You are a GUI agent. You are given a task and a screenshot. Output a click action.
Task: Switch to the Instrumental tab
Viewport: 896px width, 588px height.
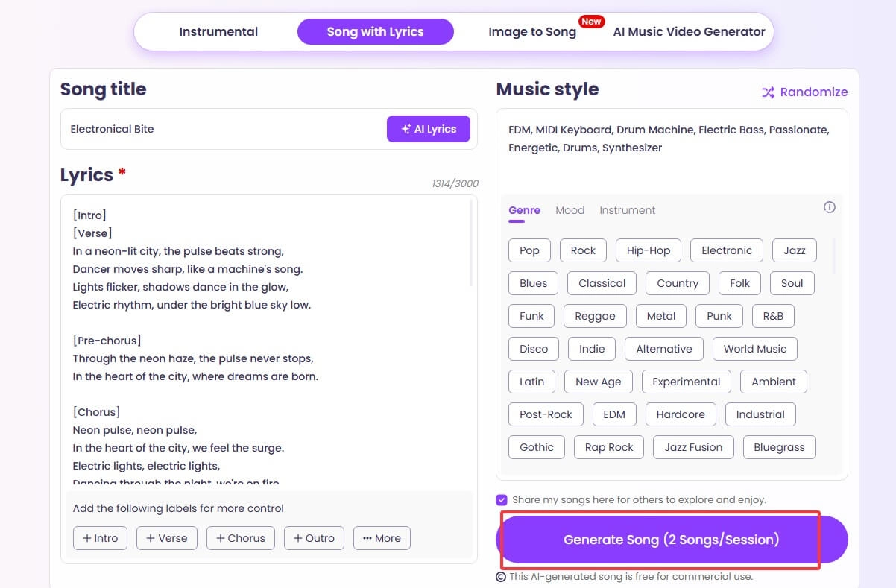pos(218,31)
